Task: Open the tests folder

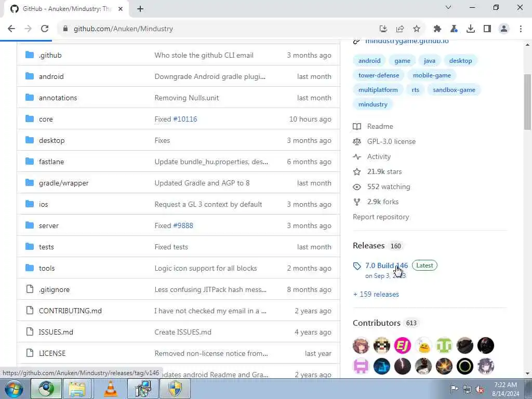Action: pyautogui.click(x=46, y=247)
